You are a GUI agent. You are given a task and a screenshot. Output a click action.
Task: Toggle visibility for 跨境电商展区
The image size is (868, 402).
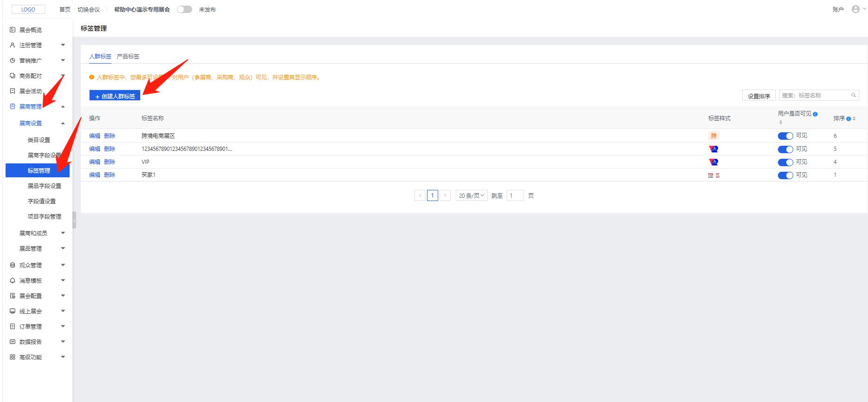785,136
